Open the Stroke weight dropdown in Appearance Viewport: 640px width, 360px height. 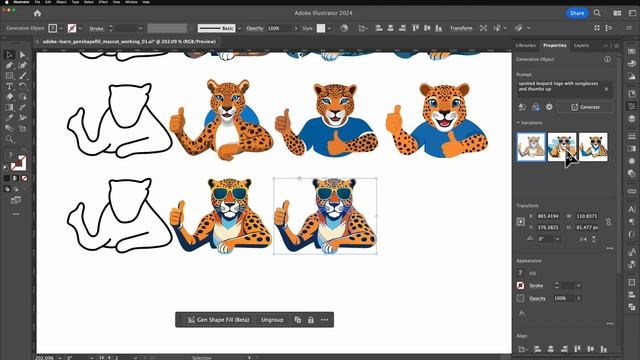[579, 286]
